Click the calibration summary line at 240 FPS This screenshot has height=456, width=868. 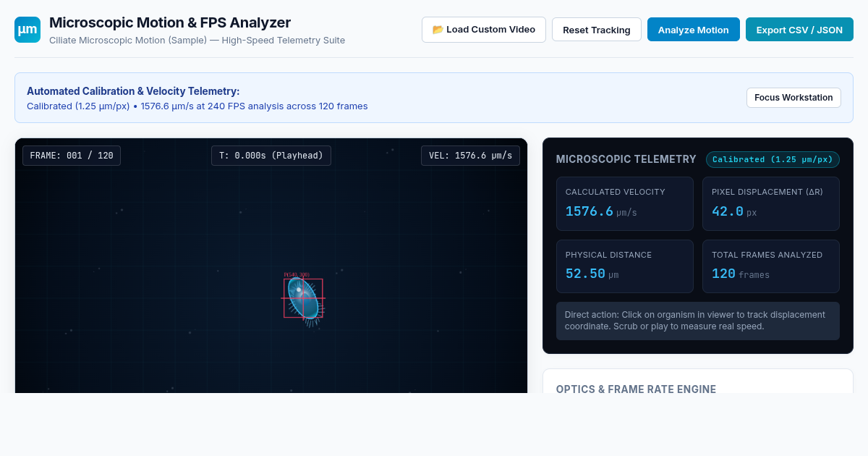click(x=197, y=106)
